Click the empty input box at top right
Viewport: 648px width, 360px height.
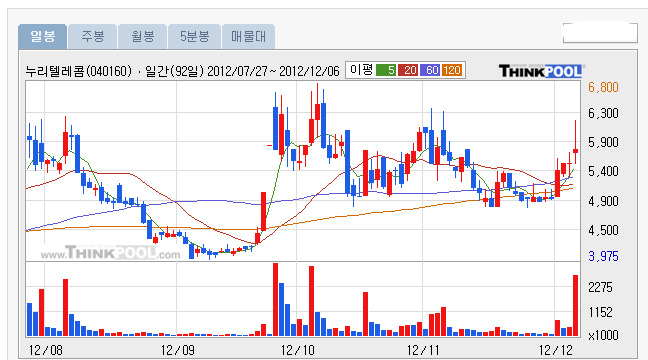(x=600, y=32)
